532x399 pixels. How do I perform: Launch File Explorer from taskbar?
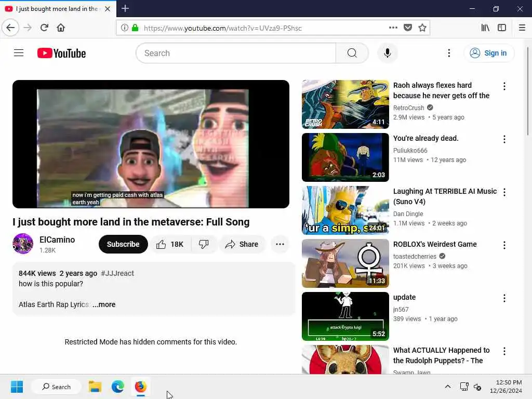95,387
